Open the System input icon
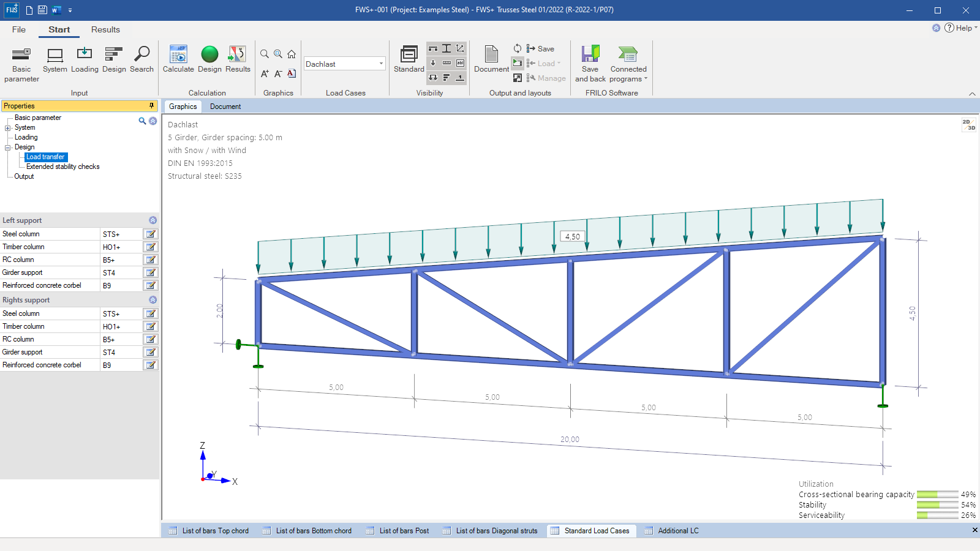This screenshot has height=551, width=980. click(x=55, y=59)
